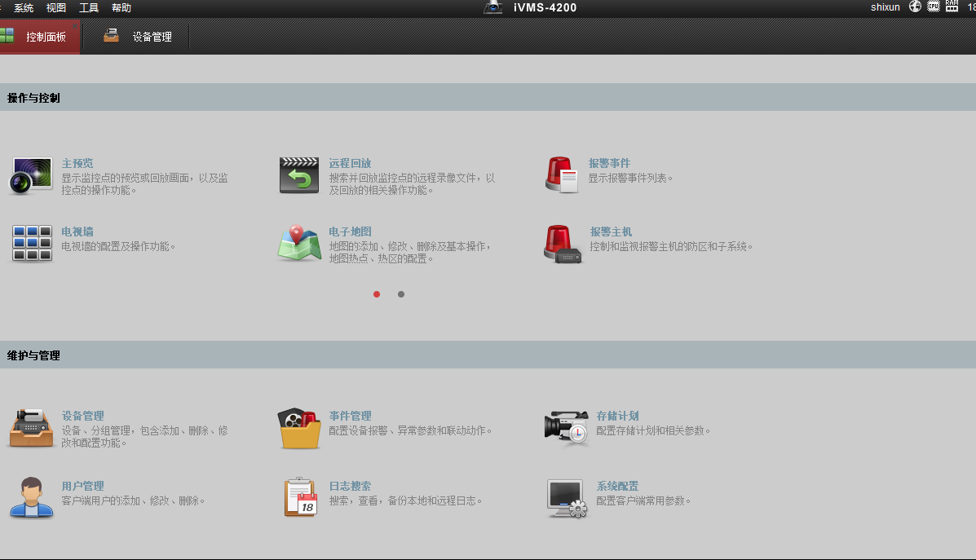Open the 主预览 (Main View) camera icon
This screenshot has width=976, height=560.
[31, 175]
